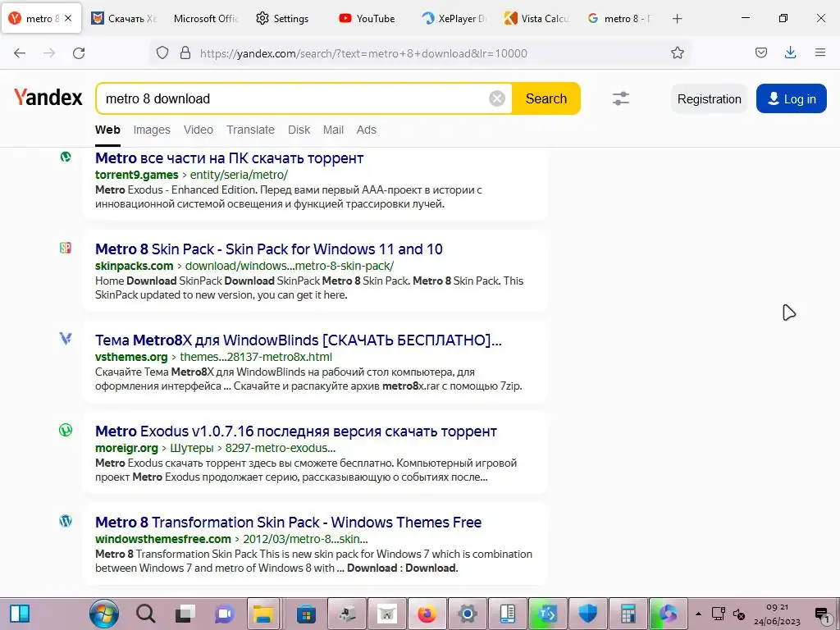
Task: Click the Registration button
Action: [710, 99]
